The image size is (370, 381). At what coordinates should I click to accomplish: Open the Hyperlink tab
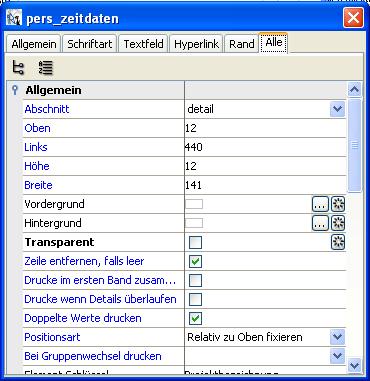point(196,44)
